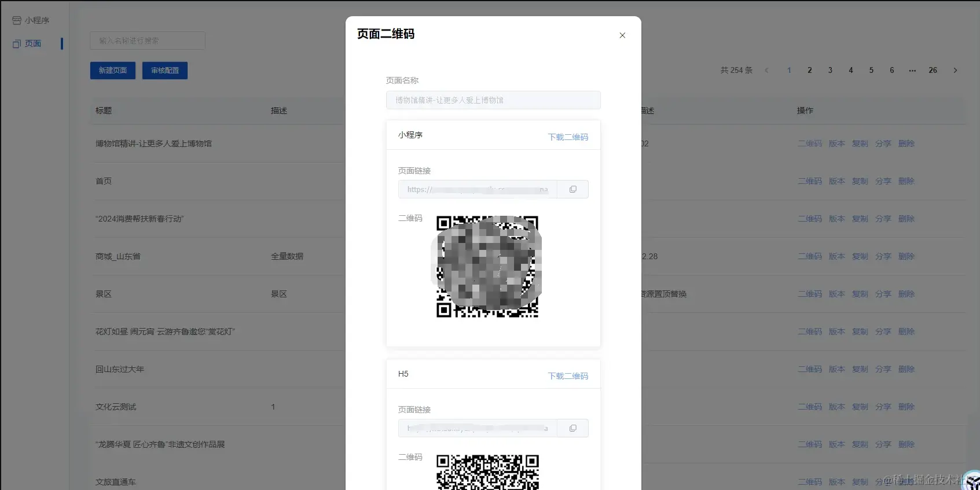Go to next pagination page arrow
The width and height of the screenshot is (980, 490).
[955, 70]
